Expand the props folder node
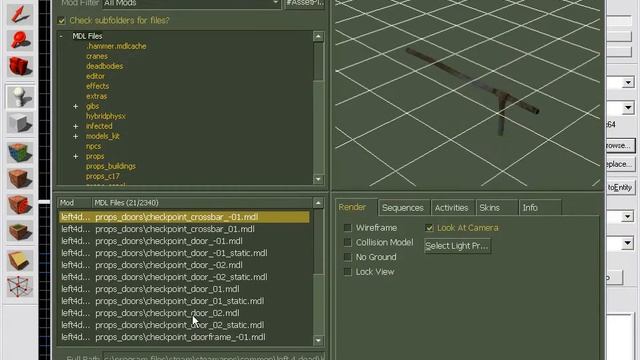 click(x=76, y=156)
